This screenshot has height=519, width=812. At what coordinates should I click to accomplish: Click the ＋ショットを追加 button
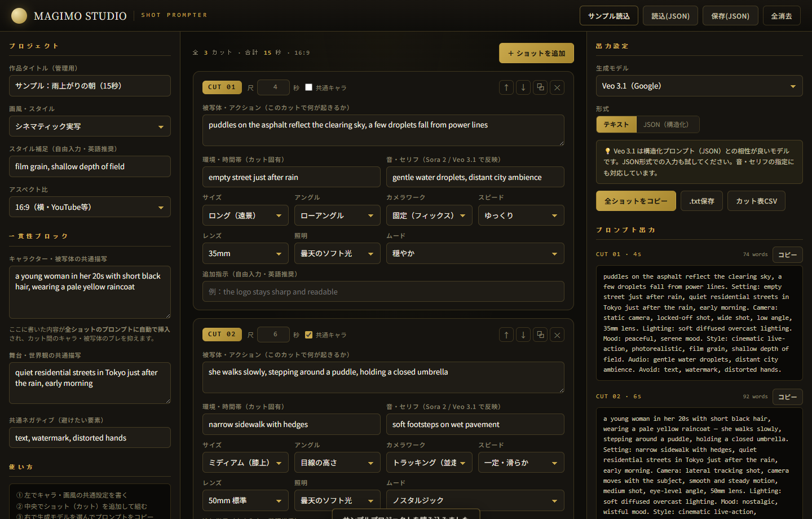coord(536,53)
